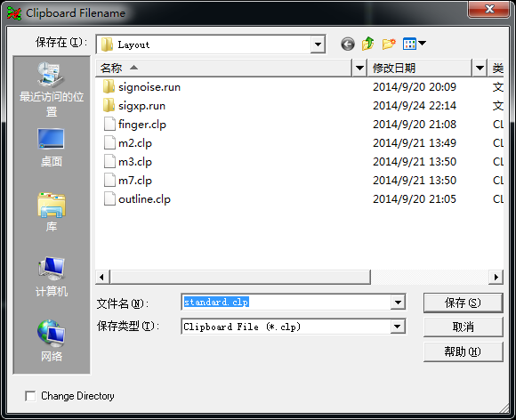This screenshot has width=516, height=420.
Task: Select the sigxp.run folder icon
Action: 109,105
